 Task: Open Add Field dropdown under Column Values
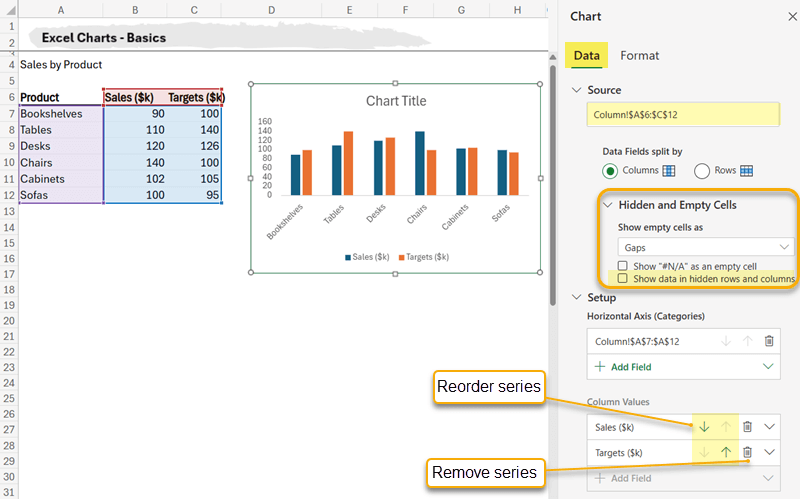[x=768, y=478]
